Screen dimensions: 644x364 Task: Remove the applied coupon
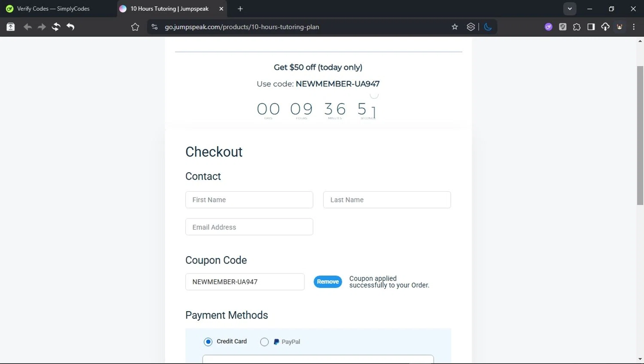coord(328,282)
